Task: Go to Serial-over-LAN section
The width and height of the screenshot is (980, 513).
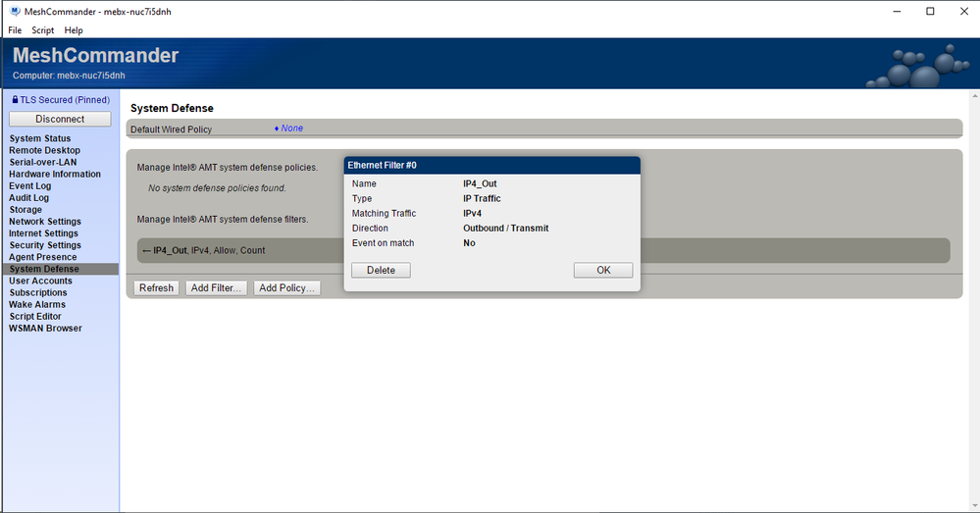Action: 43,163
